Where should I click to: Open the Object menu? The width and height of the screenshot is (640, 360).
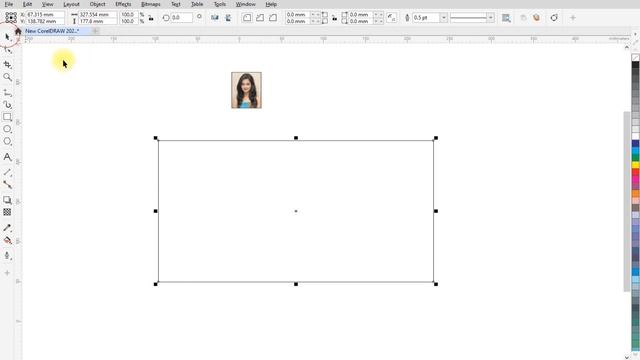pos(97,4)
